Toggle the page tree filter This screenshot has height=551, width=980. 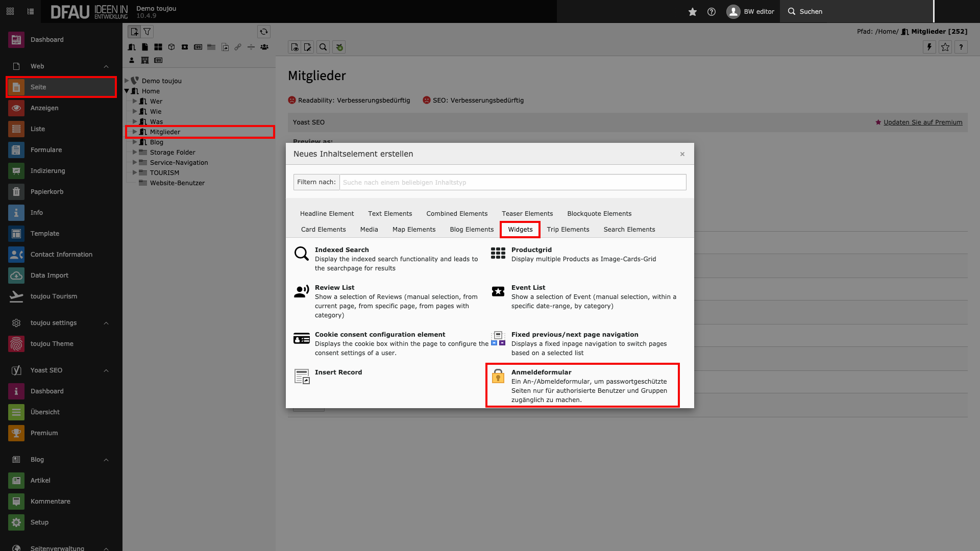point(147,32)
